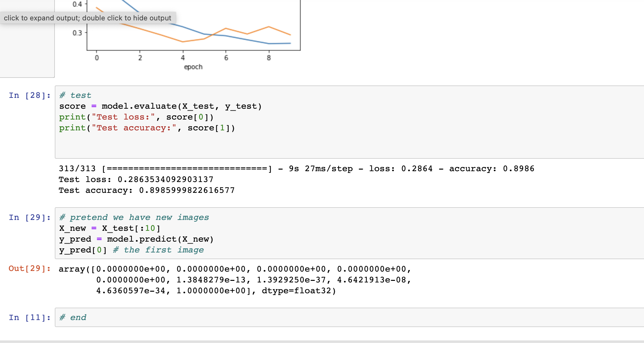Image resolution: width=644 pixels, height=343 pixels.
Task: Click the In [29] cell prompt
Action: pos(29,217)
